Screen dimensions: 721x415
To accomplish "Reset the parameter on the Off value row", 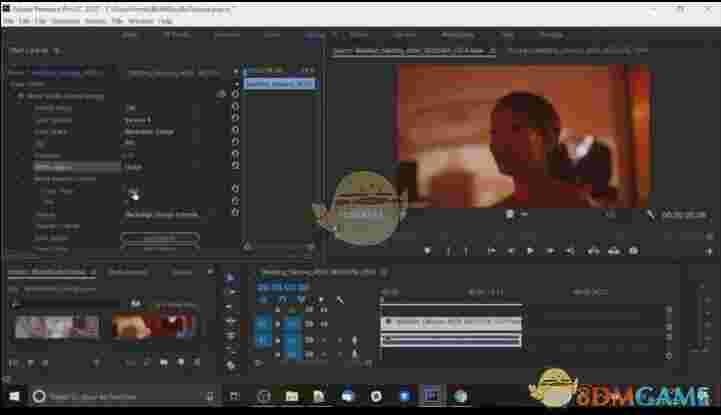I will (235, 107).
